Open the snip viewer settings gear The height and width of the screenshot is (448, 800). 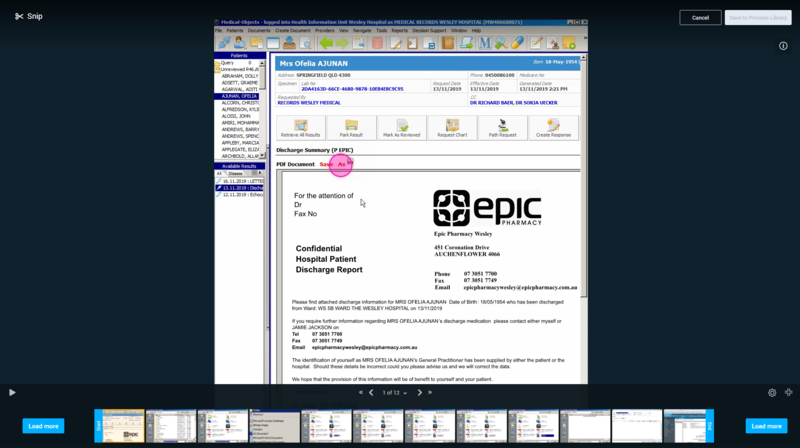click(x=772, y=392)
